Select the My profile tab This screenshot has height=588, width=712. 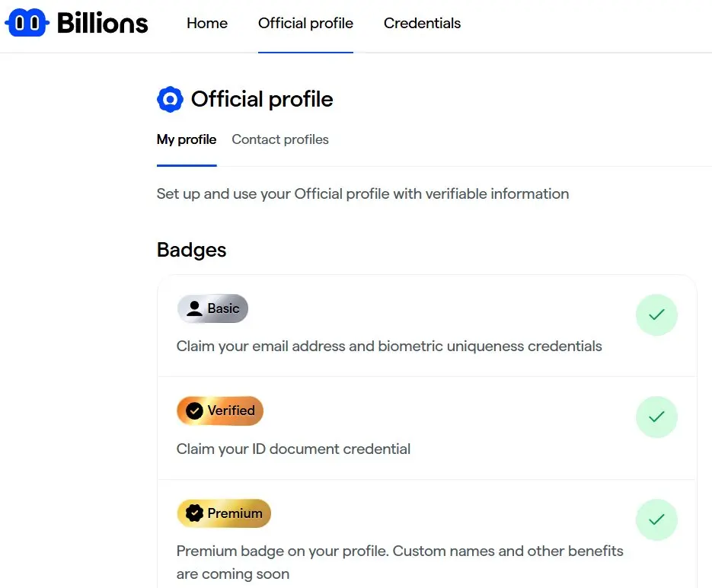[187, 139]
